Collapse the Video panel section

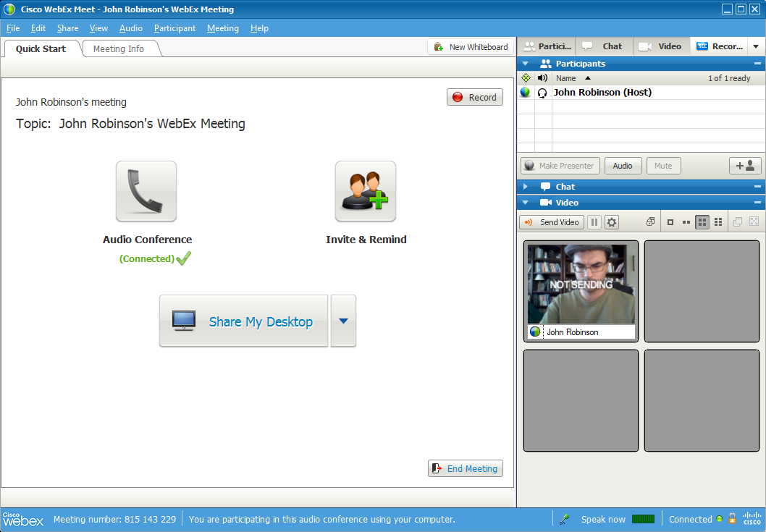click(x=526, y=203)
